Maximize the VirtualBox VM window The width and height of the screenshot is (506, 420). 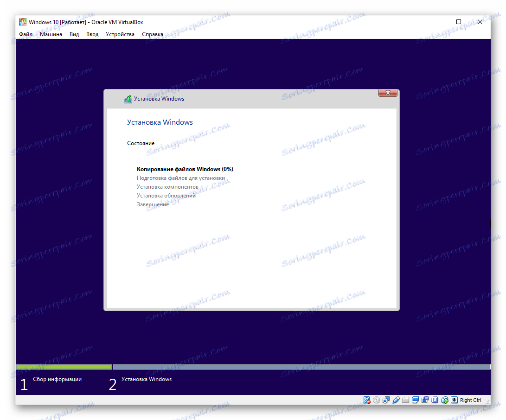(x=459, y=22)
